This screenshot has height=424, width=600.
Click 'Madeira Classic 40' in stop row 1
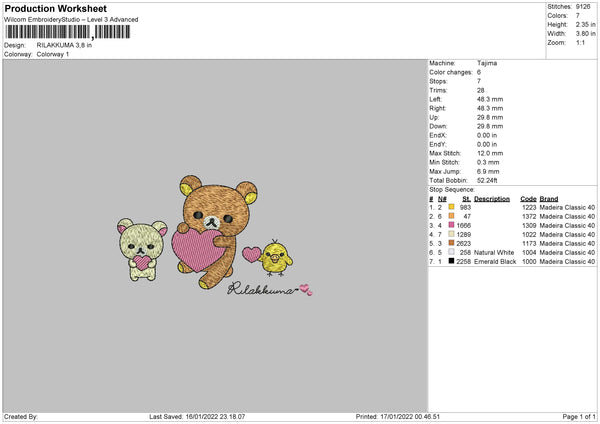pyautogui.click(x=567, y=207)
